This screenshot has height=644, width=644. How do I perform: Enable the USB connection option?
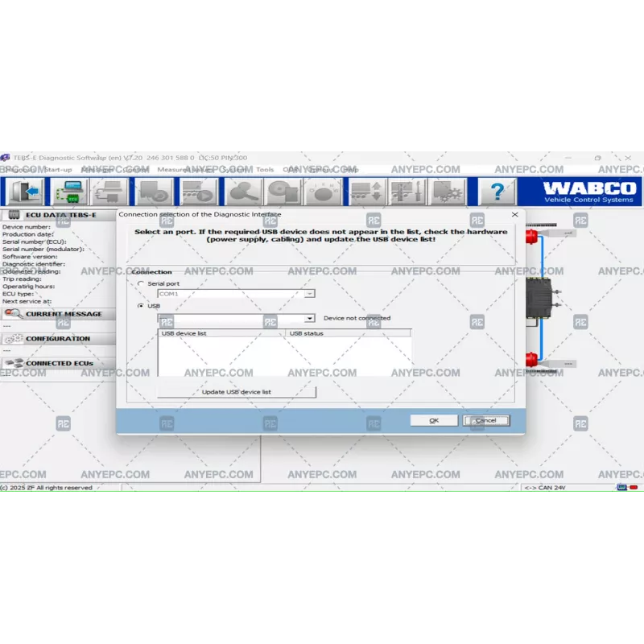pos(139,306)
